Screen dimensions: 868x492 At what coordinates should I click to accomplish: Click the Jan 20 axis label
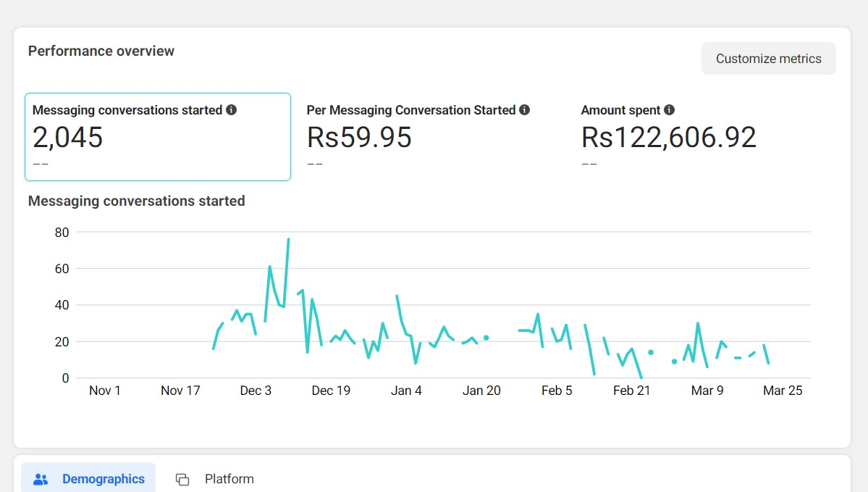(x=481, y=391)
